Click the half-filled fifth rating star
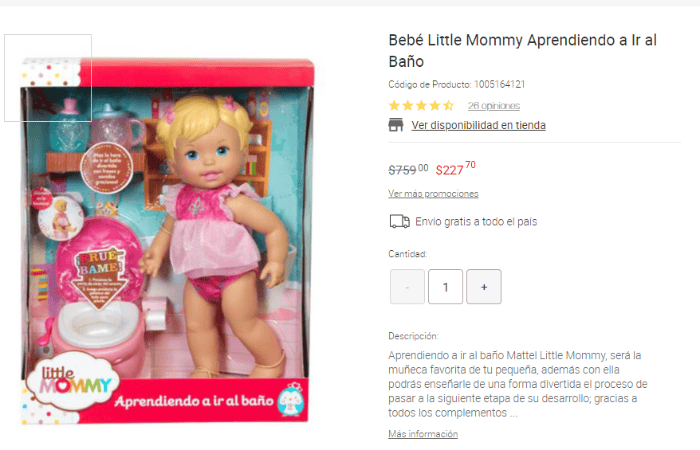 point(448,106)
